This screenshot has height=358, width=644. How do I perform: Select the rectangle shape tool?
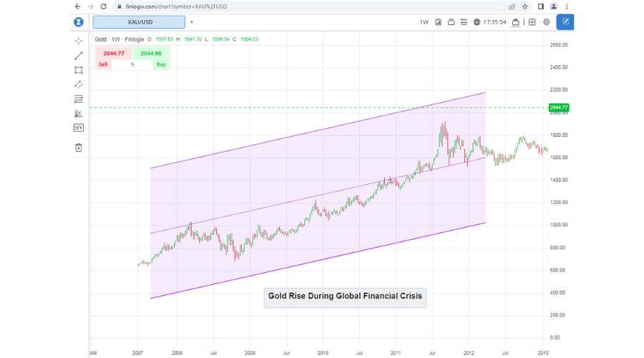pos(79,70)
